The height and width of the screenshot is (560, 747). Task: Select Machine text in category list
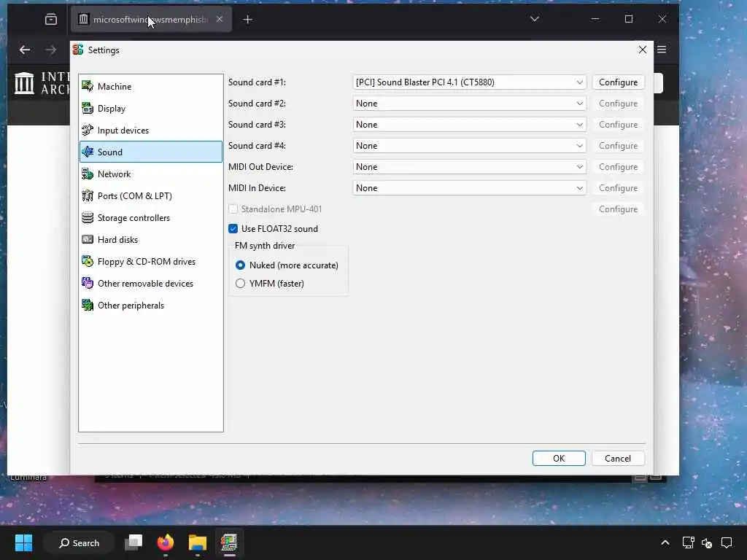(115, 87)
